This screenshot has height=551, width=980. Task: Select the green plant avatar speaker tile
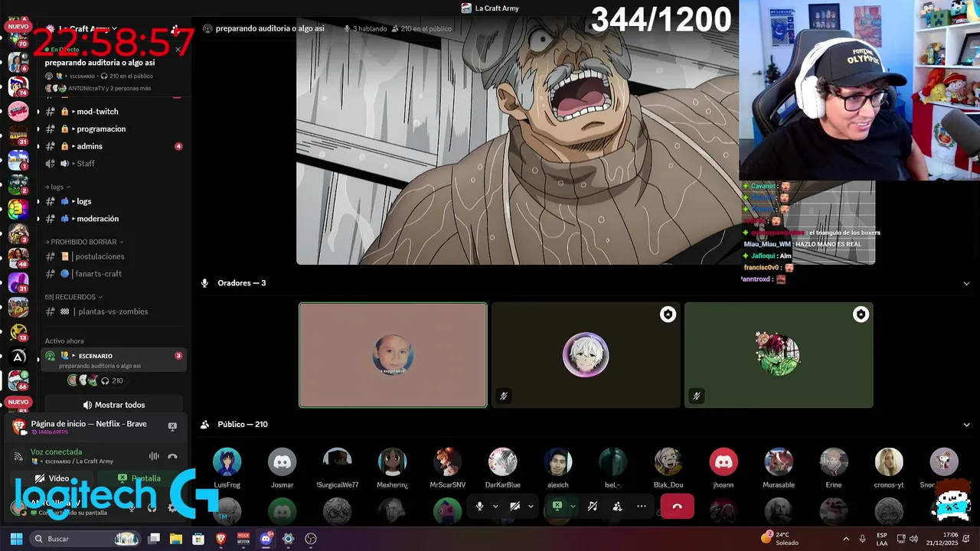point(779,355)
